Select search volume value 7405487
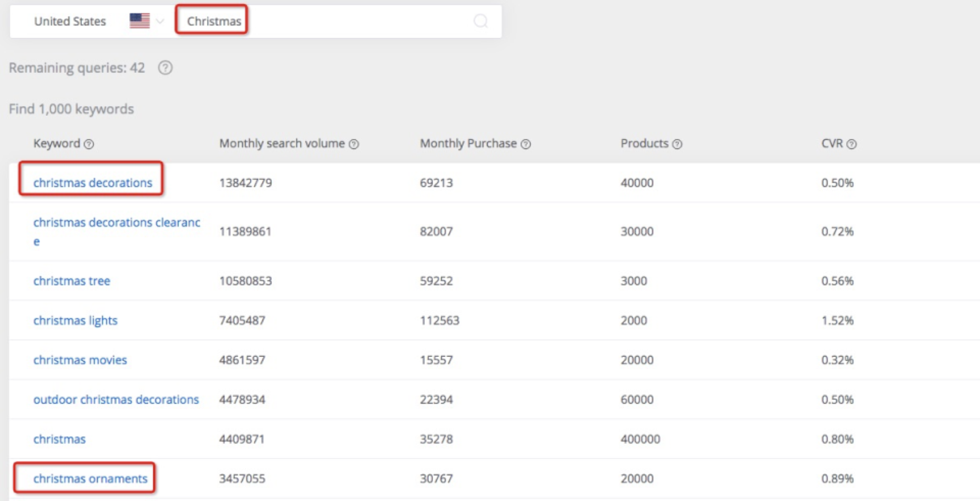This screenshot has height=501, width=980. tap(242, 321)
